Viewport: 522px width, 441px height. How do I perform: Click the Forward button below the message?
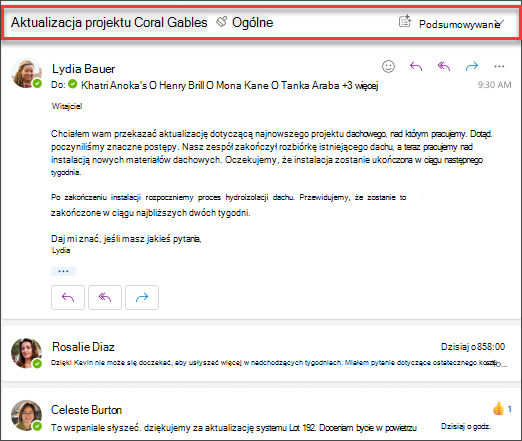[x=142, y=297]
